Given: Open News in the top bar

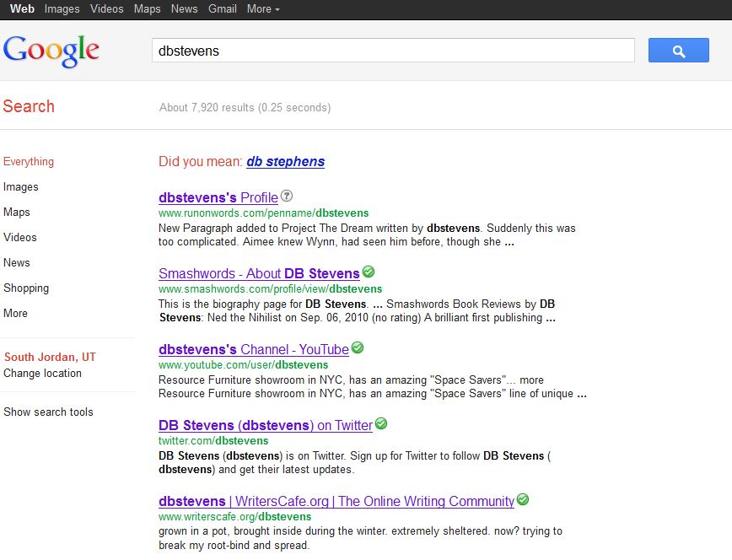Looking at the screenshot, I should coord(185,9).
